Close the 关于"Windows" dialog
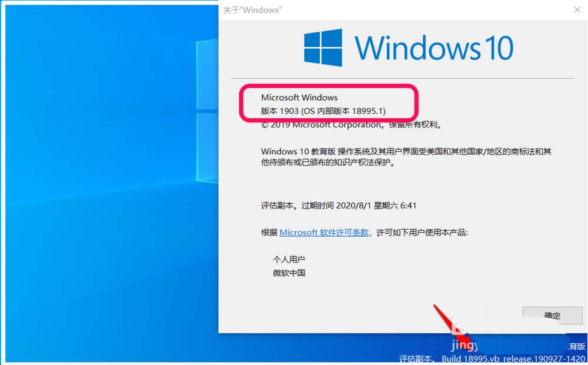The image size is (588, 365). (x=577, y=10)
